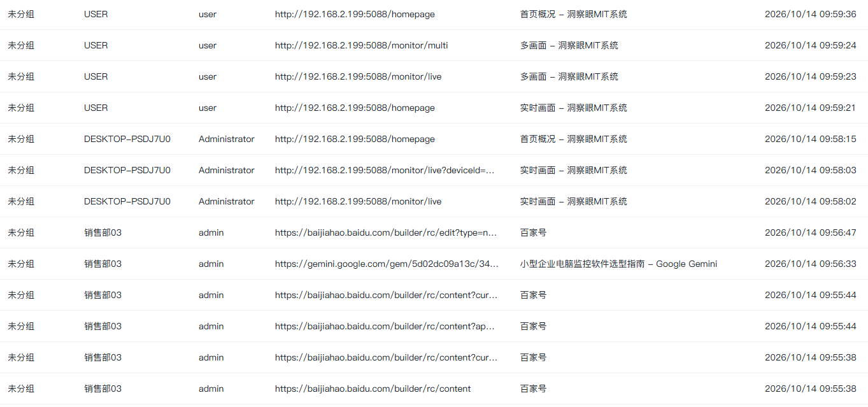Open the homepage URL in the 09:59:36 row
Image resolution: width=868 pixels, height=407 pixels.
coord(355,14)
